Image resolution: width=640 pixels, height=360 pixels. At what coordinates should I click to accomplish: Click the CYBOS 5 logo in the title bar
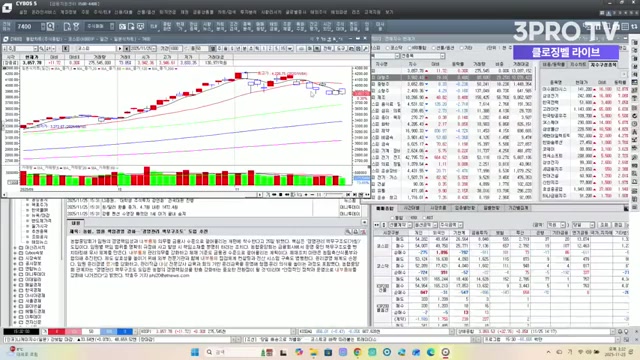click(7, 7)
